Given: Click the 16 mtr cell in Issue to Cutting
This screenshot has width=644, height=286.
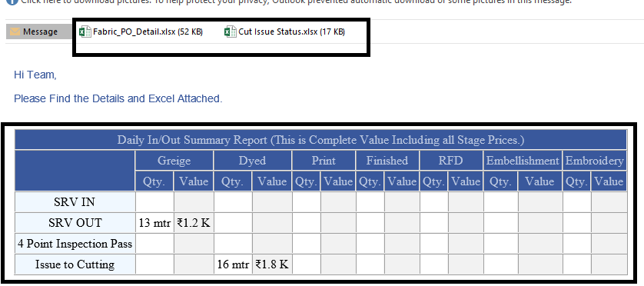Looking at the screenshot, I should [233, 264].
